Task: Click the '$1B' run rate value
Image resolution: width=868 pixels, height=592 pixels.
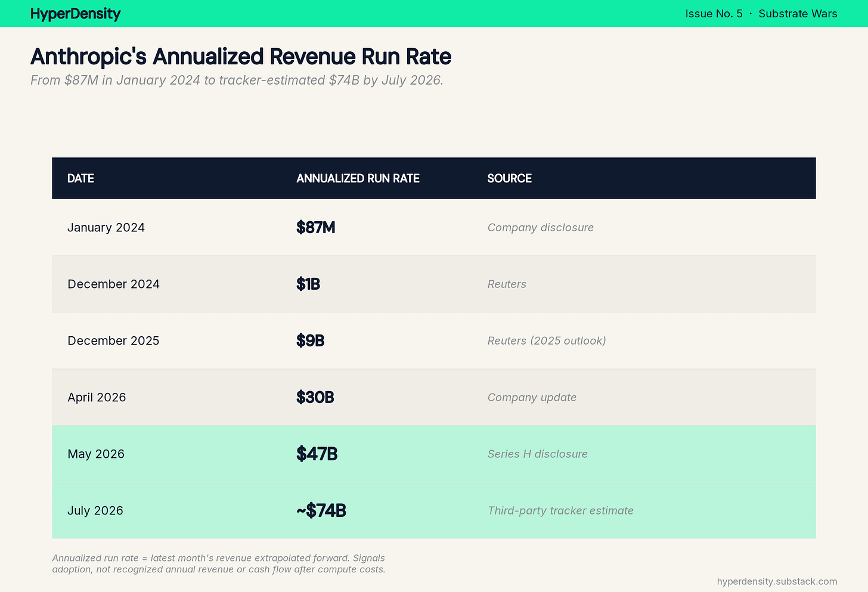Action: click(x=308, y=284)
